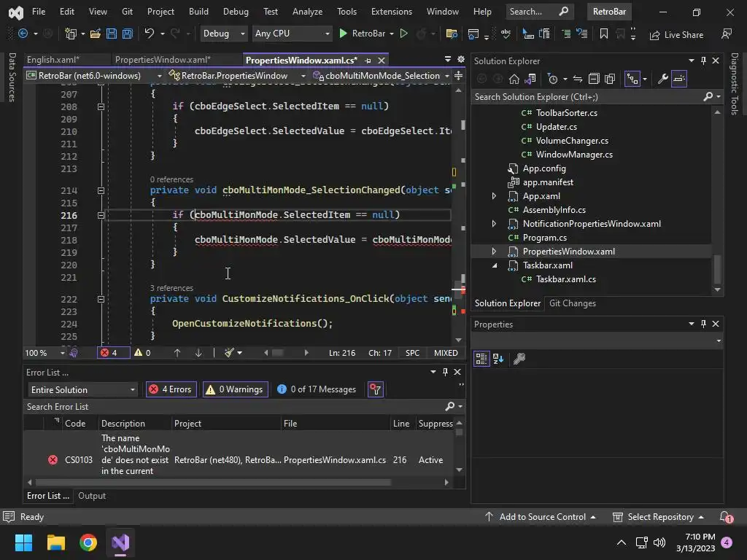747x560 pixels.
Task: Open the Build menu
Action: click(x=198, y=12)
